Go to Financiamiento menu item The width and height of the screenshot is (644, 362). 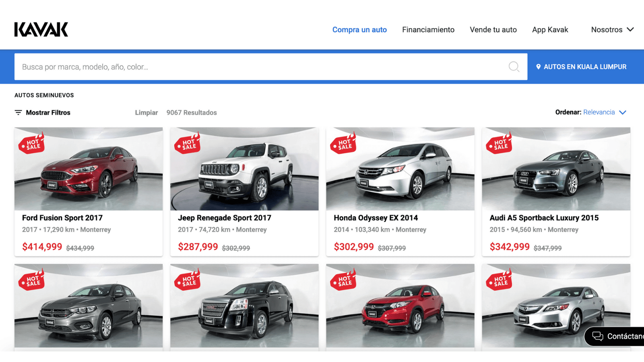point(428,30)
